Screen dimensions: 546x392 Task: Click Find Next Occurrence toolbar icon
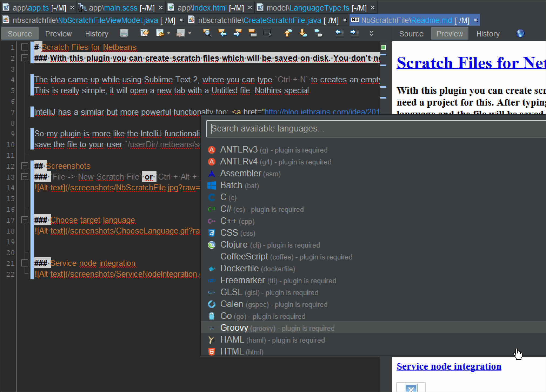237,33
